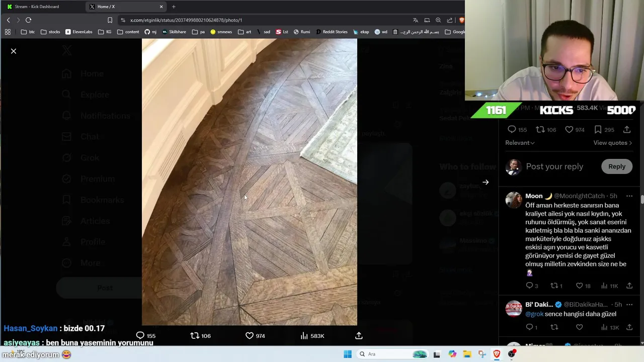Like the Bi' Daki comment
This screenshot has height=362, width=644.
tap(579, 327)
